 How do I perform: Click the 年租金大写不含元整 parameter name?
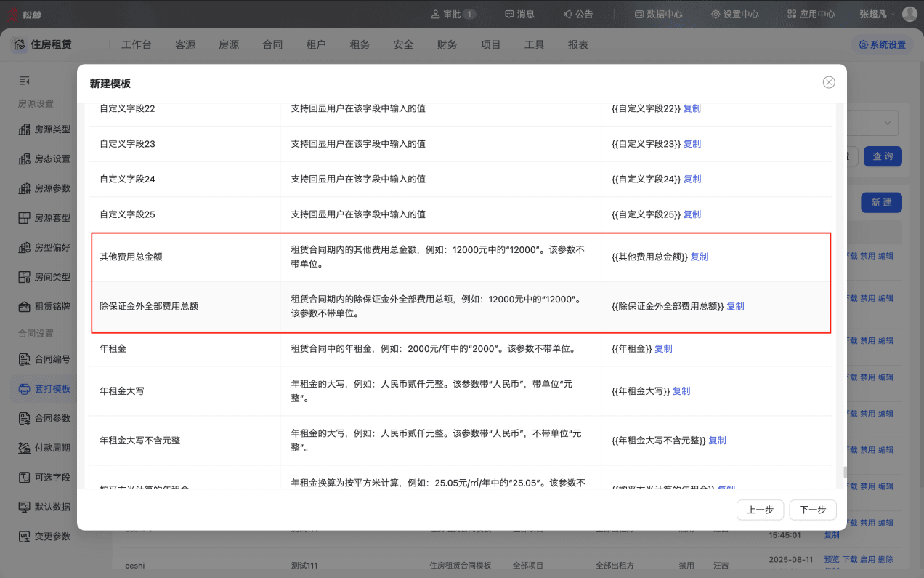tap(139, 440)
